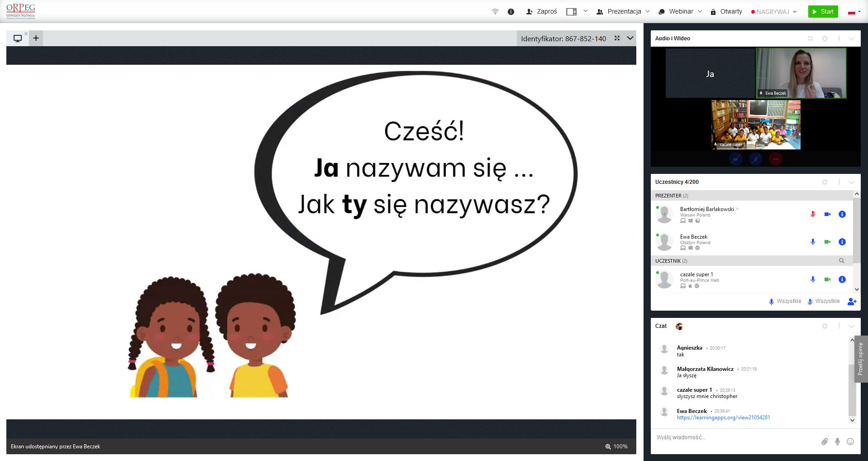Screen dimensions: 868x461
Task: Click the invite participant icon in Uczestnicy panel
Action: (x=852, y=302)
